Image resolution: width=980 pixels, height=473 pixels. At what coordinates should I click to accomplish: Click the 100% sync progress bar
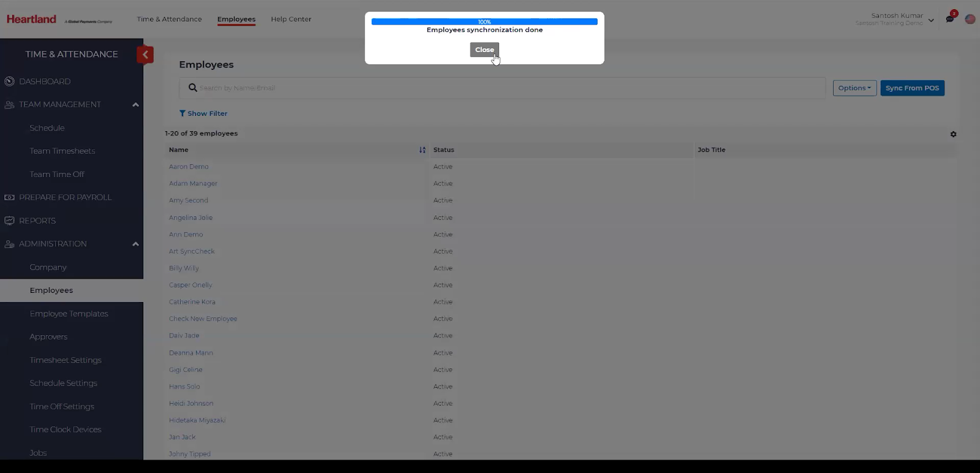(484, 21)
